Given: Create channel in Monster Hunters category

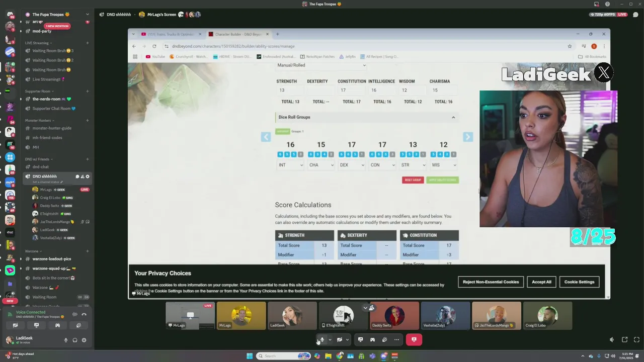Looking at the screenshot, I should coord(88,120).
